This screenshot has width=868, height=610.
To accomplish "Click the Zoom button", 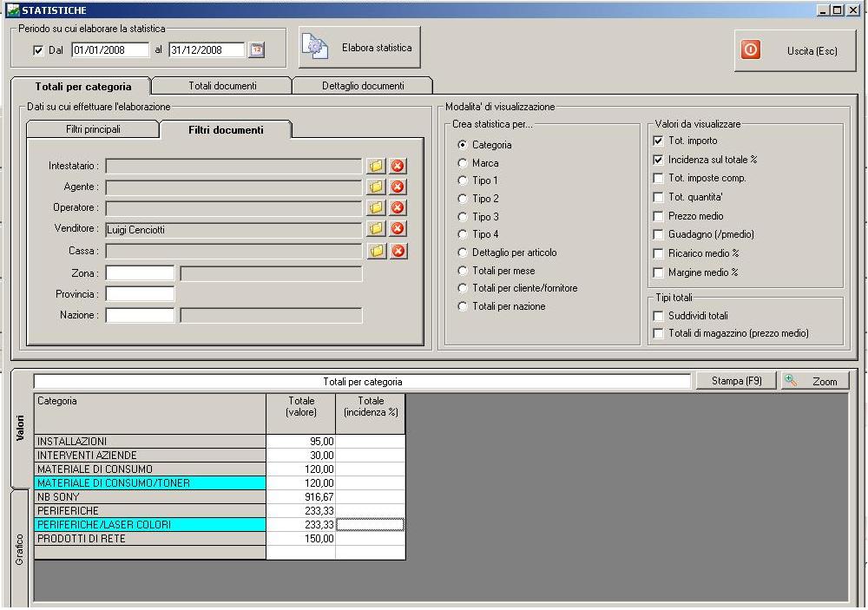I will (814, 381).
